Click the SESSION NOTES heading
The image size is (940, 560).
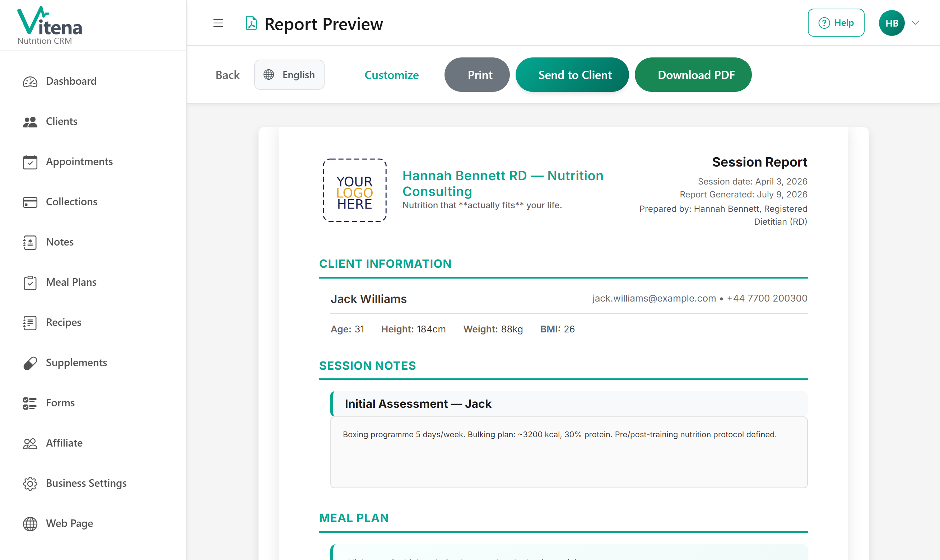pyautogui.click(x=367, y=366)
